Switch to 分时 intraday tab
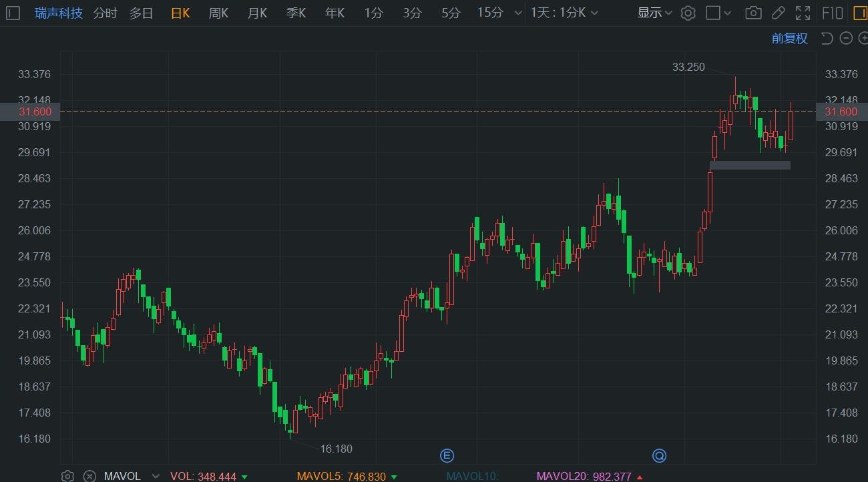 click(x=105, y=13)
